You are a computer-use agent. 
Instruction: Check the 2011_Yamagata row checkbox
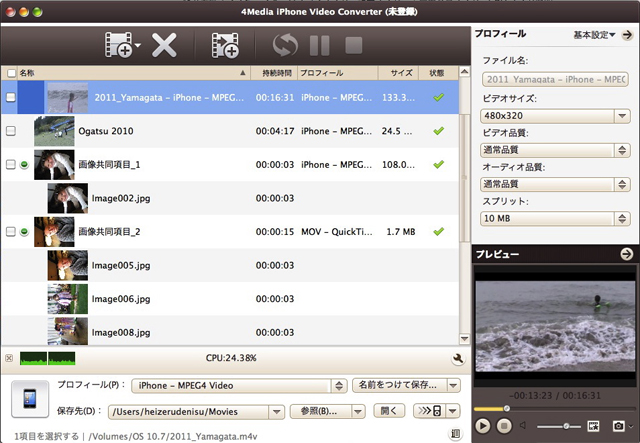[x=11, y=97]
